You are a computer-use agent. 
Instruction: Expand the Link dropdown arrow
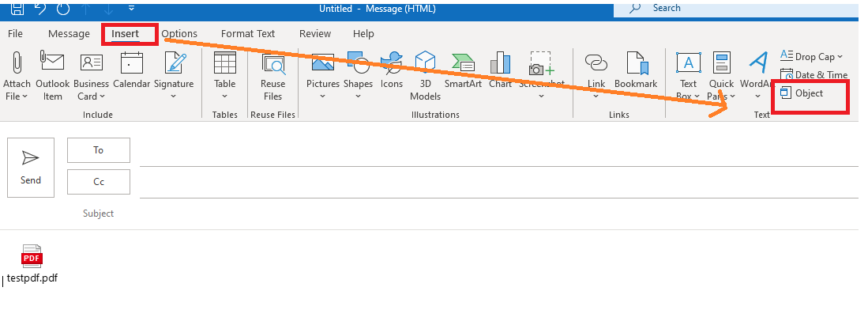(596, 96)
